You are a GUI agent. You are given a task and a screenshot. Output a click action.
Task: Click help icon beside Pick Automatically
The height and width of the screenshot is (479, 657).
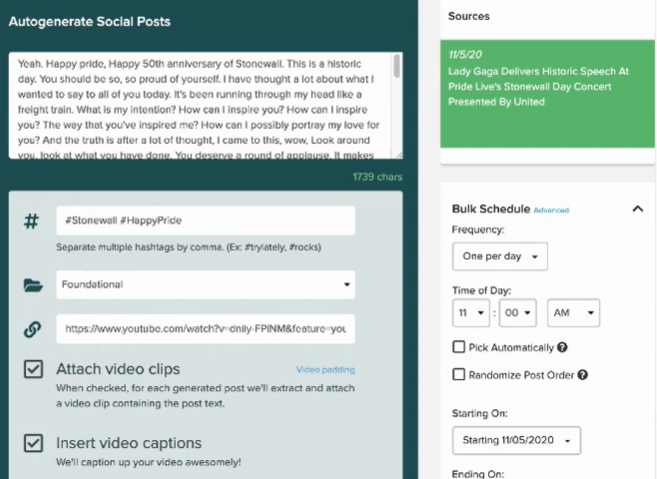pos(561,348)
